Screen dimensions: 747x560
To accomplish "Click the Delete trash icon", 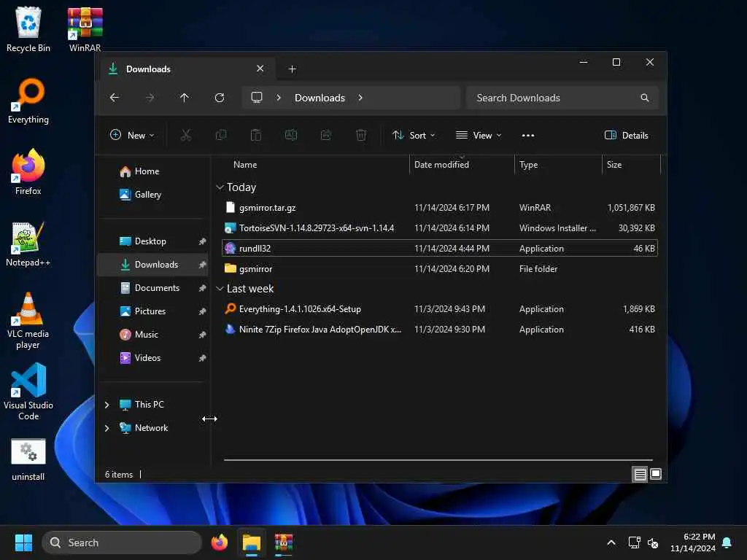I will pyautogui.click(x=361, y=135).
